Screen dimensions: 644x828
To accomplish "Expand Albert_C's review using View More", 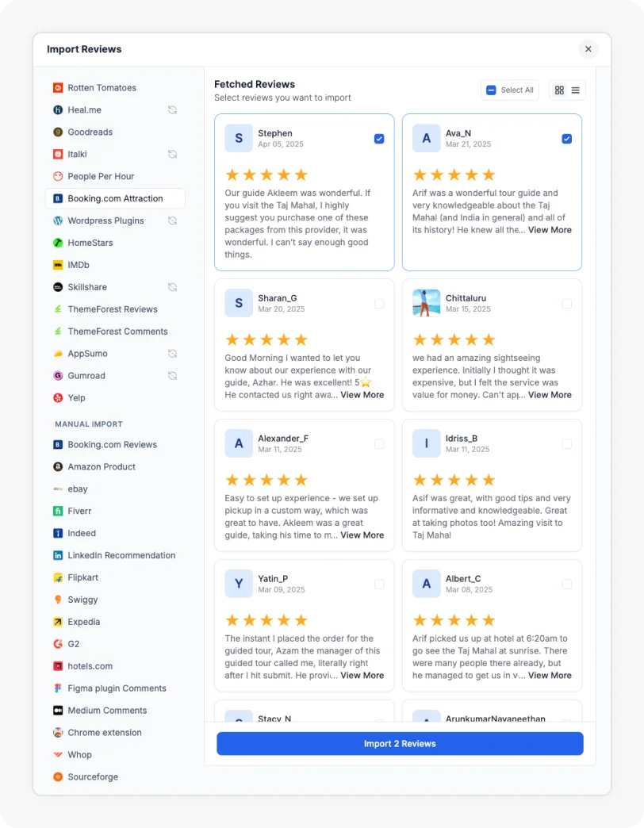I will (550, 675).
